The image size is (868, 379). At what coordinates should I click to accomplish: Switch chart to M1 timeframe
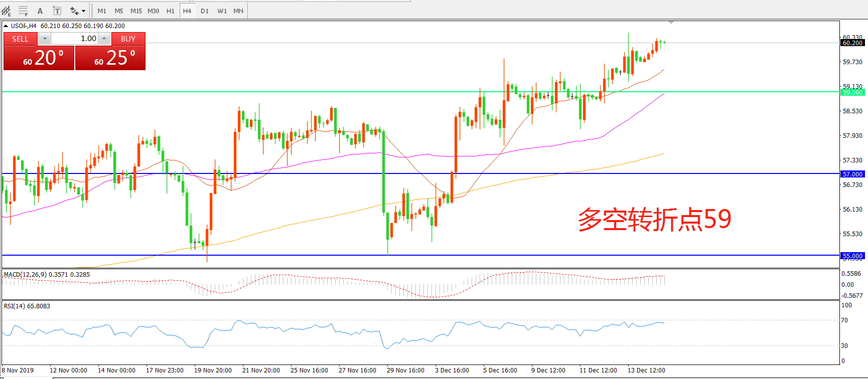(102, 11)
